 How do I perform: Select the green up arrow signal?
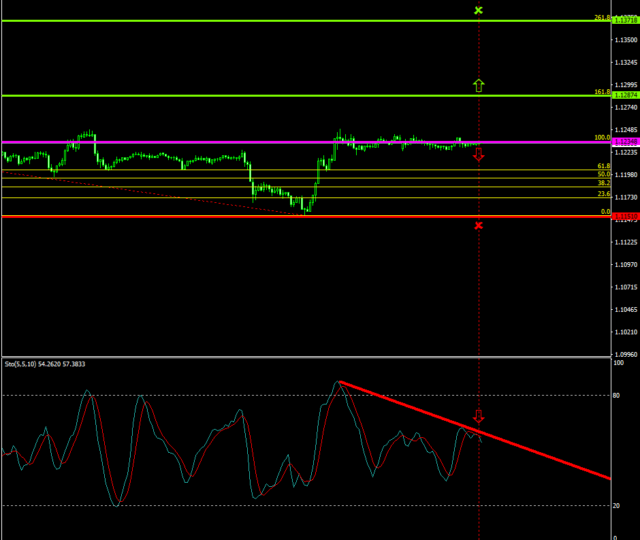(x=478, y=85)
